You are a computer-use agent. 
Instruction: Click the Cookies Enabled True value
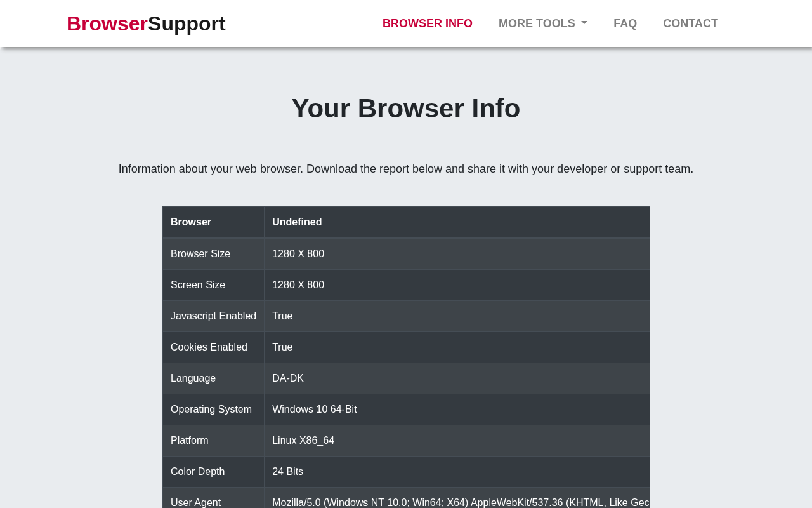pyautogui.click(x=282, y=347)
